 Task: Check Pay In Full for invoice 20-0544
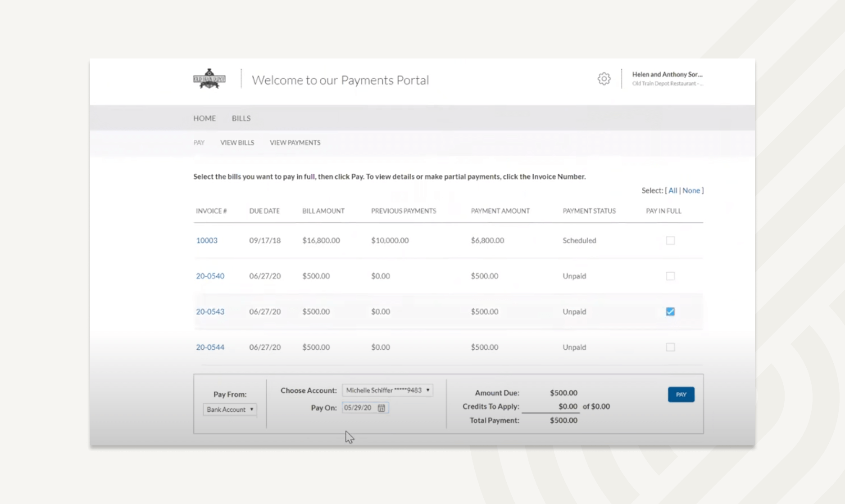pyautogui.click(x=670, y=347)
